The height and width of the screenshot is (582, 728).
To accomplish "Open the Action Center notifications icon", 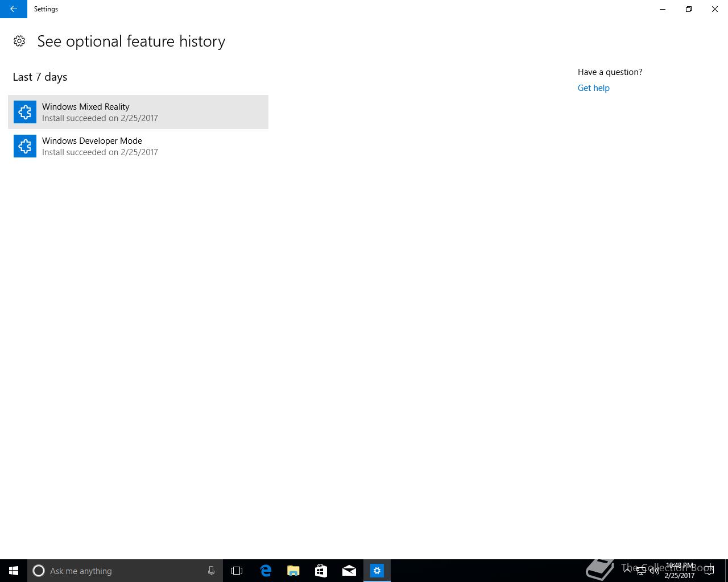I will click(709, 571).
